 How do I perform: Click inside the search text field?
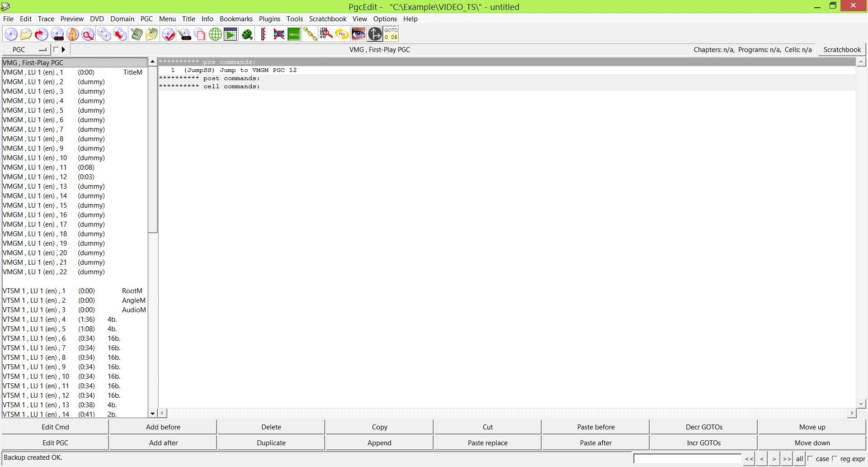click(x=687, y=458)
